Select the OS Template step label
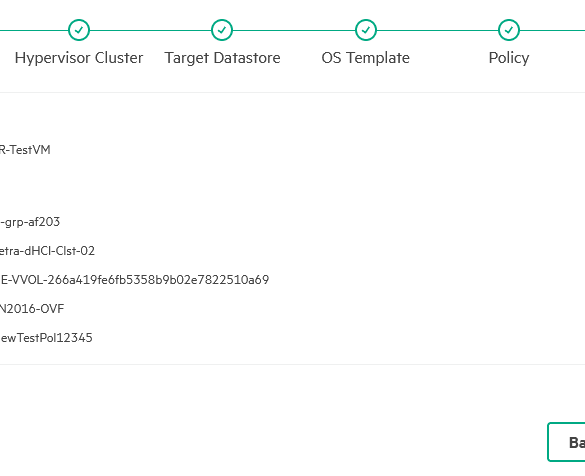Image resolution: width=585 pixels, height=476 pixels. (366, 58)
